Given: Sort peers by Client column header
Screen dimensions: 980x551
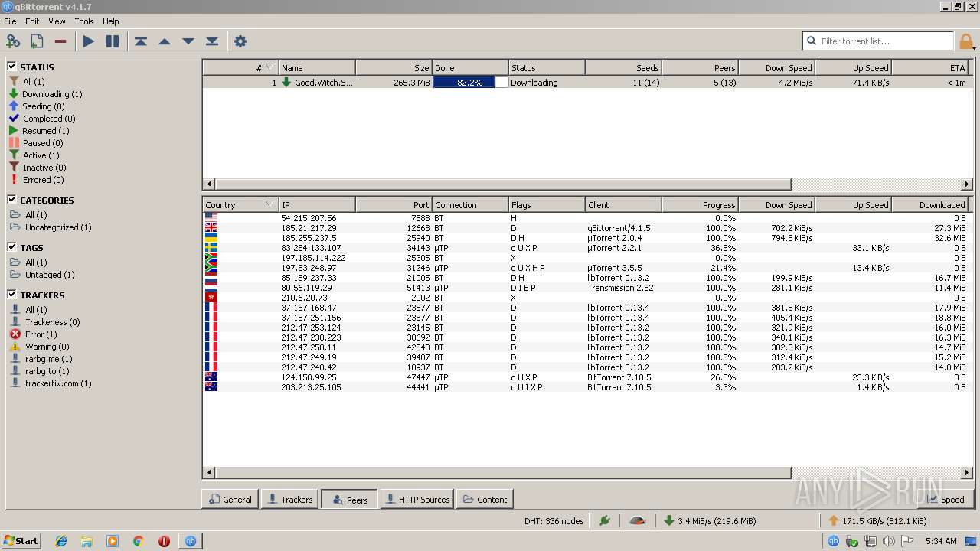Looking at the screenshot, I should click(623, 204).
